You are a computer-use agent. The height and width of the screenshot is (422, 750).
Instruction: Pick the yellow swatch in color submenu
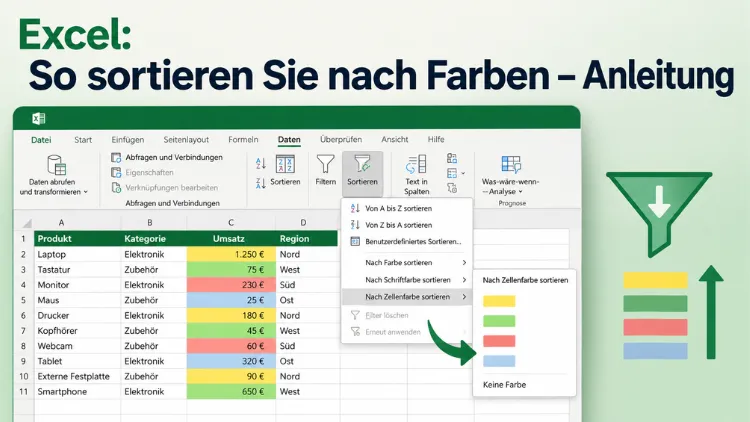[x=499, y=301]
